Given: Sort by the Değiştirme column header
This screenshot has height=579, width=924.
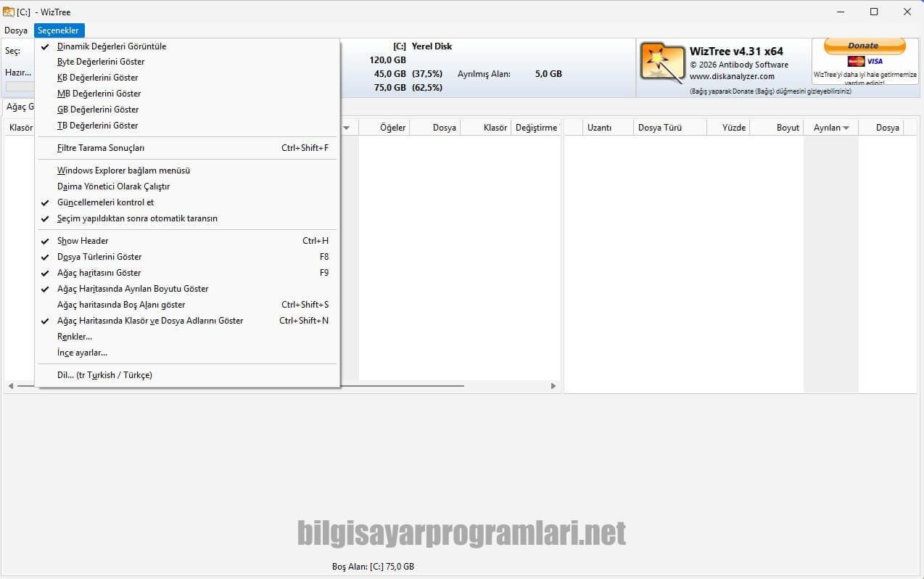Looking at the screenshot, I should [536, 128].
